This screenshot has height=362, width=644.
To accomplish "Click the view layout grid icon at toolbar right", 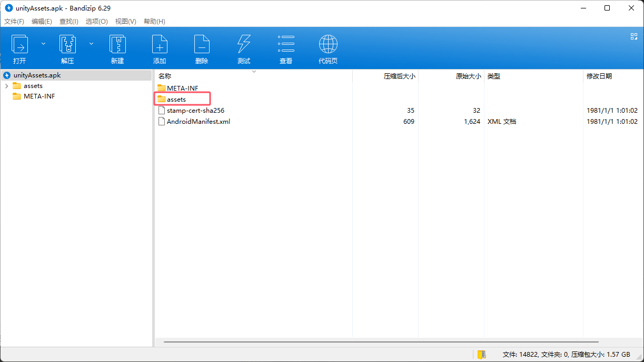I will click(634, 36).
